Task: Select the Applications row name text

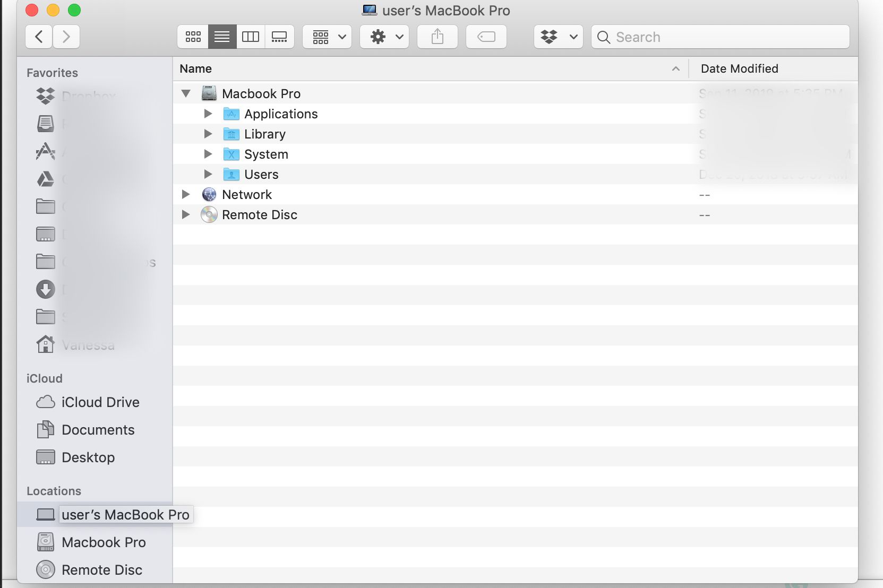Action: pyautogui.click(x=281, y=114)
